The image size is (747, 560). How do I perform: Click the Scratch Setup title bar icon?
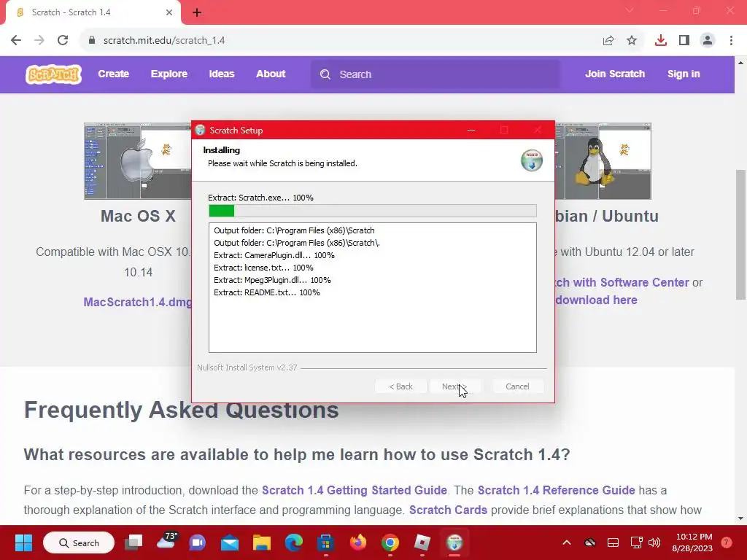200,130
